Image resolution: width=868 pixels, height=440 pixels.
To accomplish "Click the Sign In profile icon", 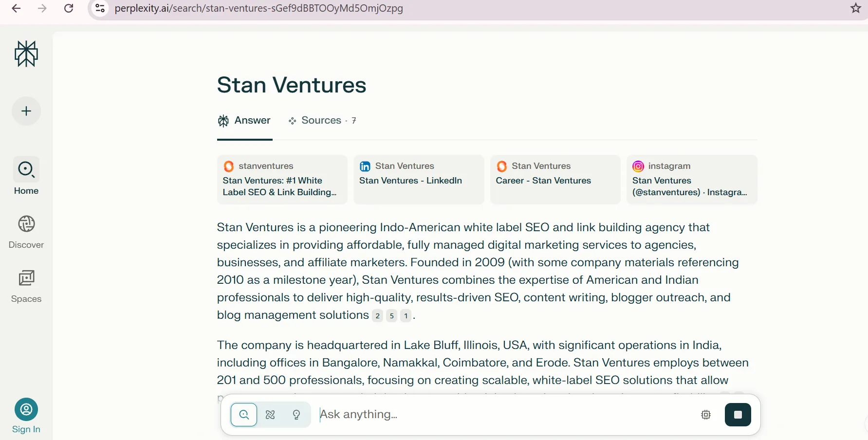I will (26, 409).
